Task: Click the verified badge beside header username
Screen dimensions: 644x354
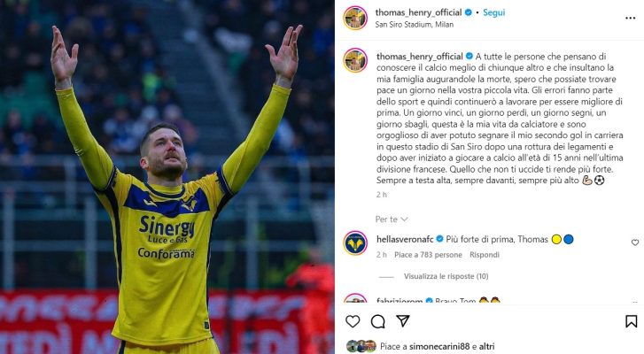Action: (x=469, y=12)
